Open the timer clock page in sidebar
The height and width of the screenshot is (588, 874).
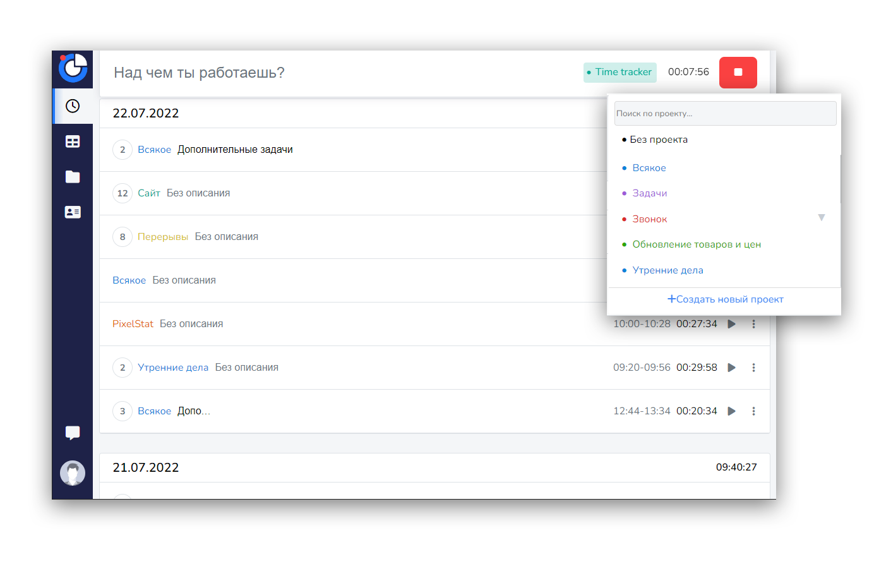[73, 106]
